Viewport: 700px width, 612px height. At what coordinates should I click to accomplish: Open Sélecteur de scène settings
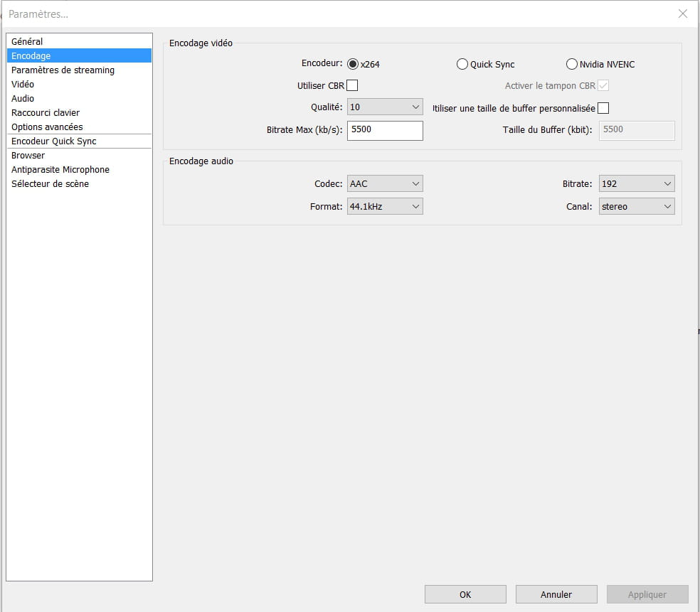(x=79, y=184)
